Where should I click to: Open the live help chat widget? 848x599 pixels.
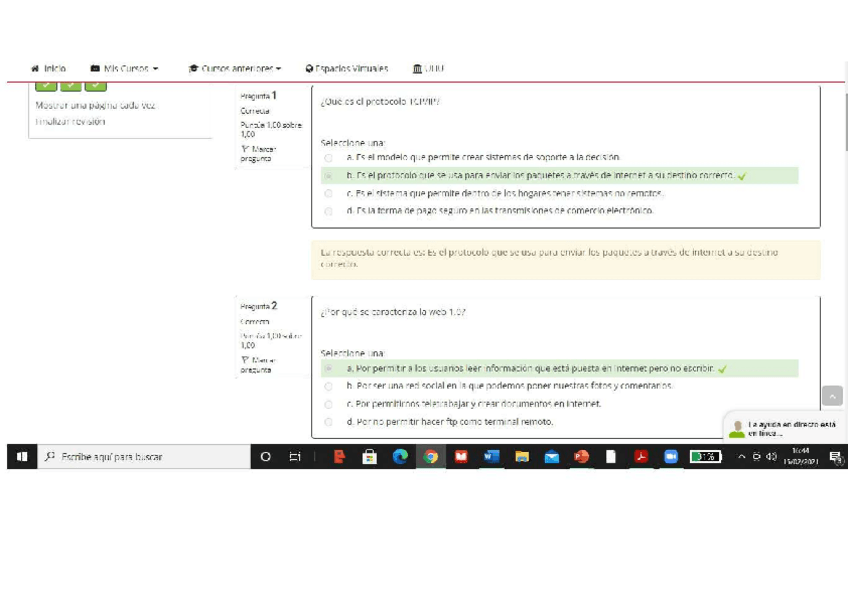tap(784, 429)
